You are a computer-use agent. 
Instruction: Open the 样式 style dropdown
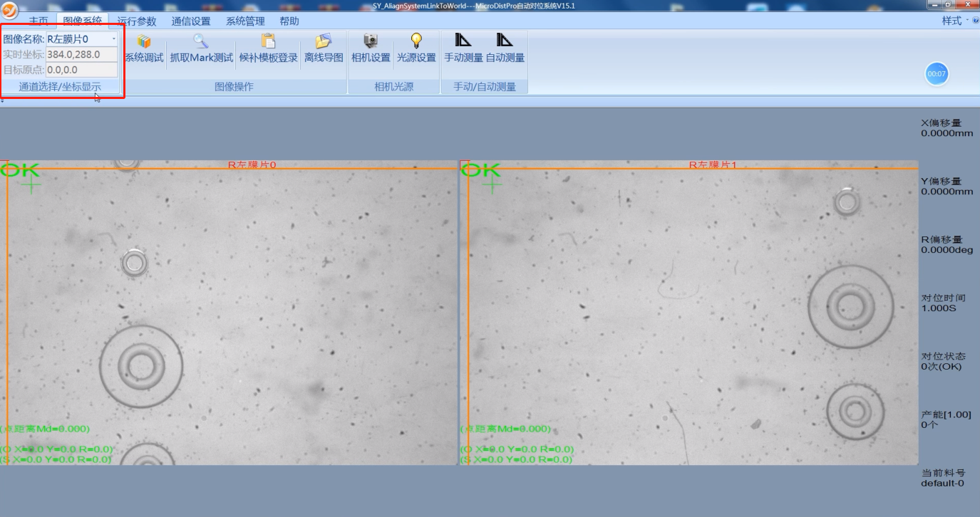[955, 21]
